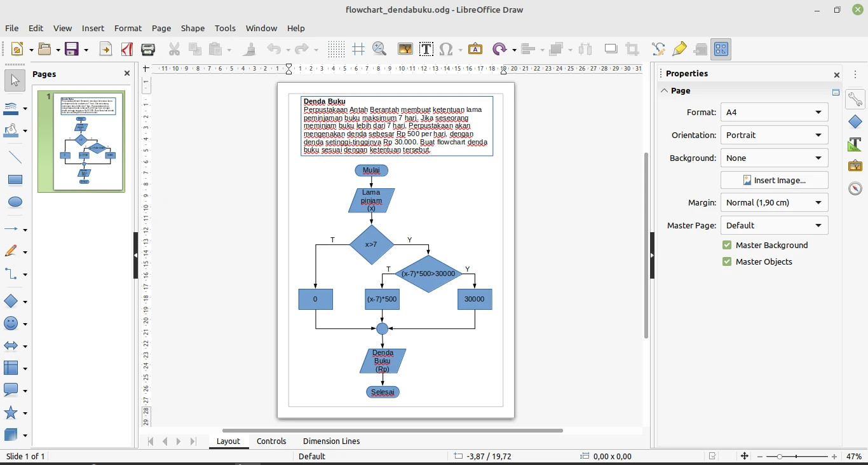This screenshot has width=868, height=465.
Task: Toggle display grid icon
Action: [x=336, y=49]
